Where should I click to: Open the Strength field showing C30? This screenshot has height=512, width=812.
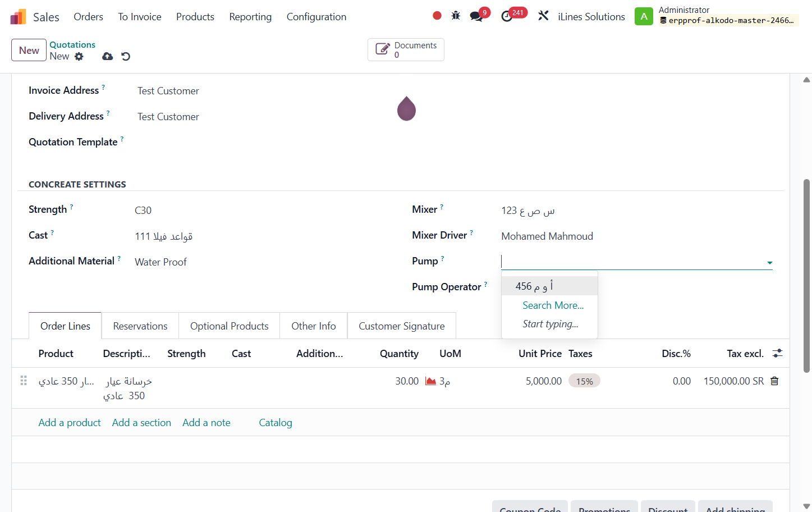click(143, 211)
